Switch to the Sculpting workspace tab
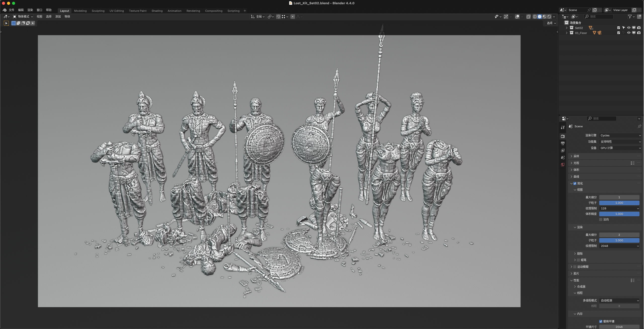Image resolution: width=644 pixels, height=329 pixels. (x=98, y=11)
